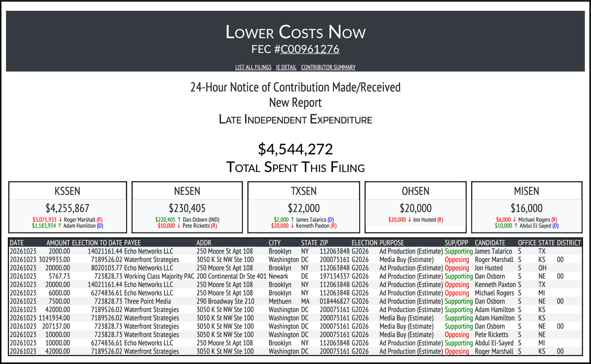Open the IE DETAIL link
The width and height of the screenshot is (591, 364).
click(286, 67)
